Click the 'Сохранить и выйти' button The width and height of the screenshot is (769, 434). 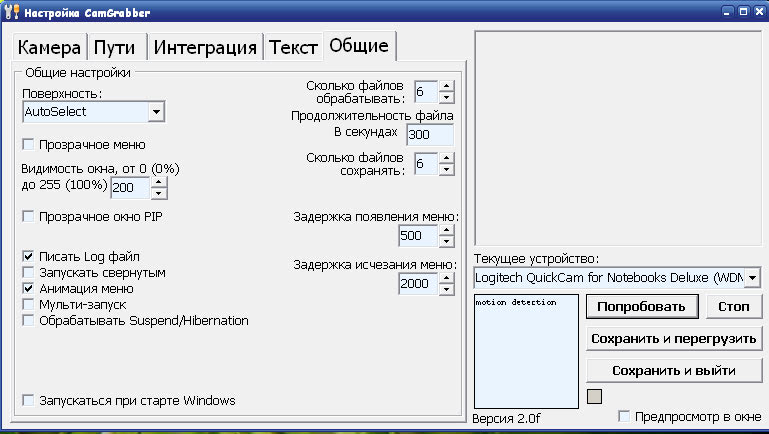674,370
